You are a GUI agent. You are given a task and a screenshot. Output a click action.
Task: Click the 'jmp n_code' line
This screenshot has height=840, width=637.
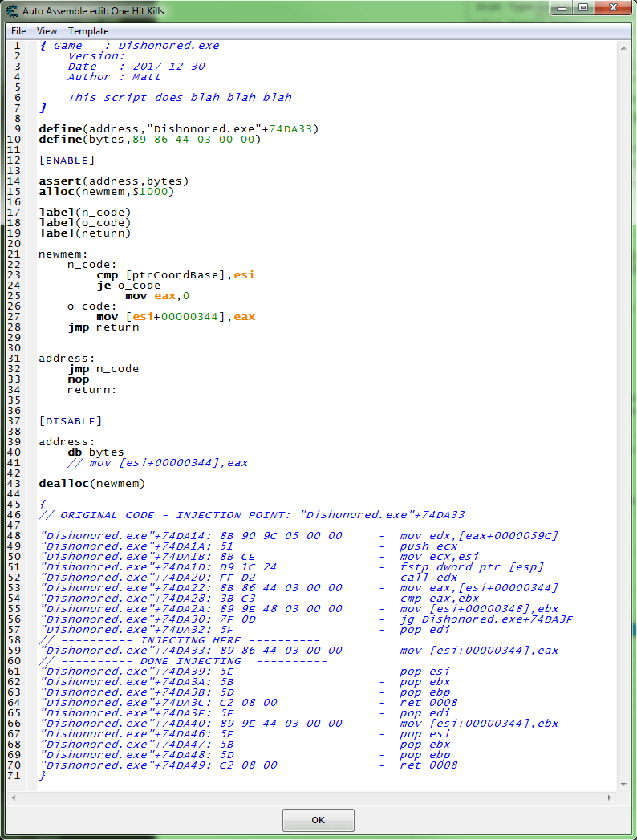[103, 369]
